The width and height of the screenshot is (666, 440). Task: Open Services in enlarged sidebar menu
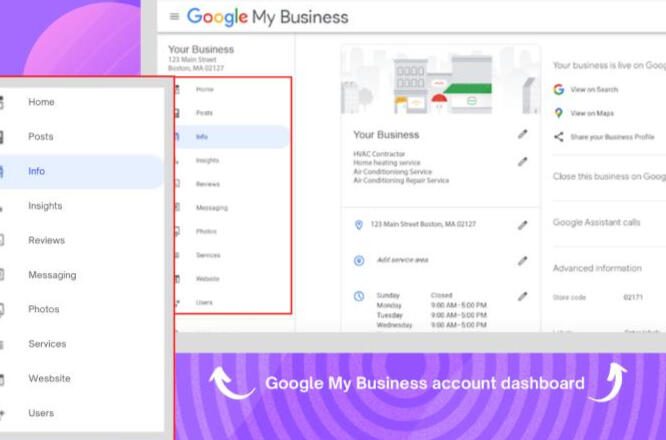(x=47, y=344)
